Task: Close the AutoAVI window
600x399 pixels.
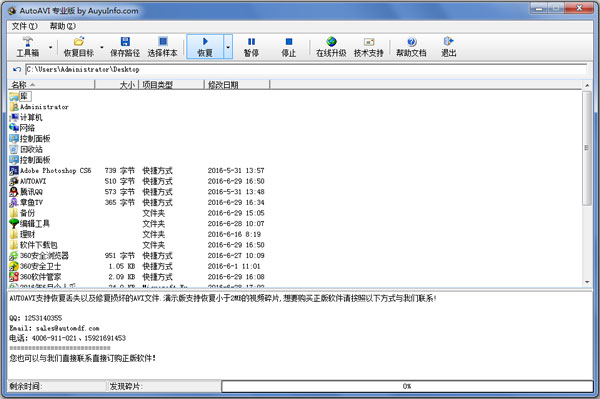Action: click(x=579, y=8)
